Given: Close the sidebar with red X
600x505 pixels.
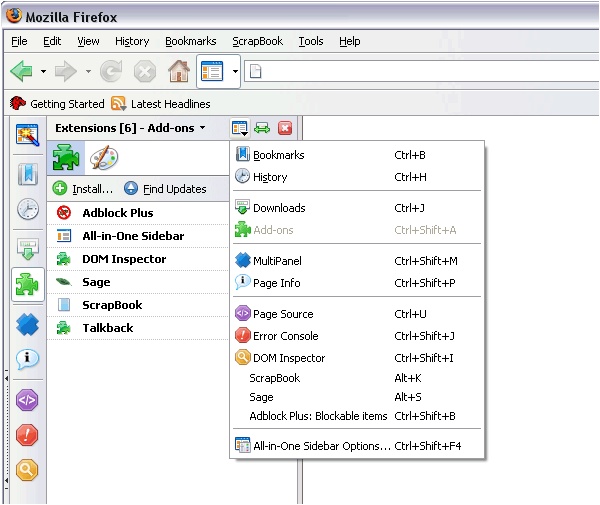Looking at the screenshot, I should [x=285, y=128].
